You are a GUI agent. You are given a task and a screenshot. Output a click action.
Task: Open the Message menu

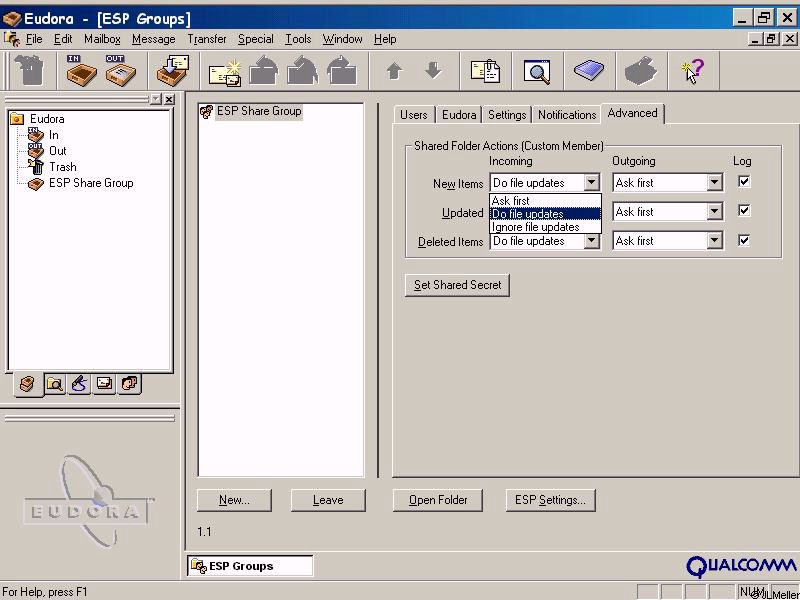click(x=154, y=39)
